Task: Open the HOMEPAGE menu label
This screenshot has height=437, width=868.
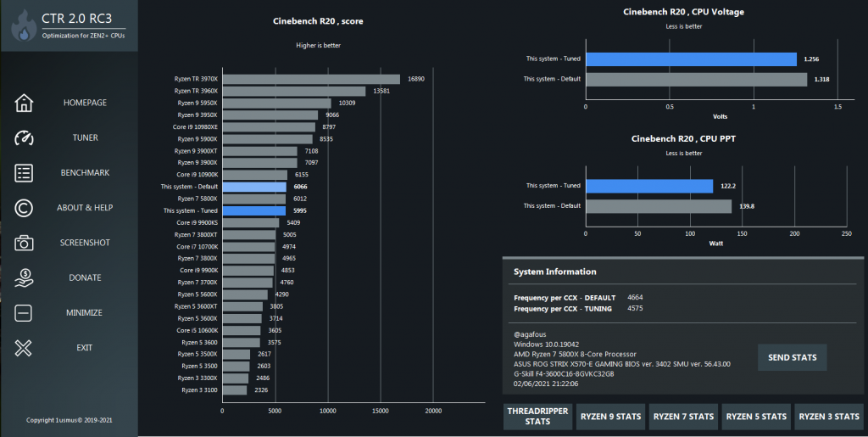Action: click(x=85, y=103)
